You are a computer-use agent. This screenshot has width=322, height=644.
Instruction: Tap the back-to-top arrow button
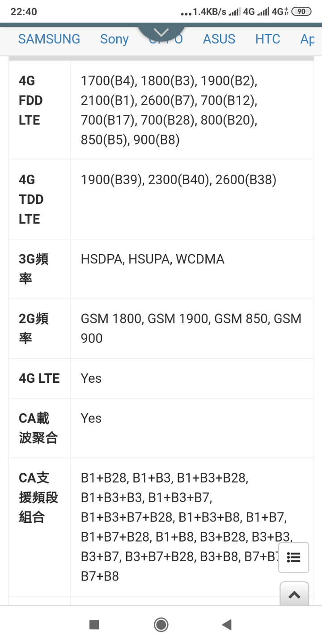[x=294, y=594]
